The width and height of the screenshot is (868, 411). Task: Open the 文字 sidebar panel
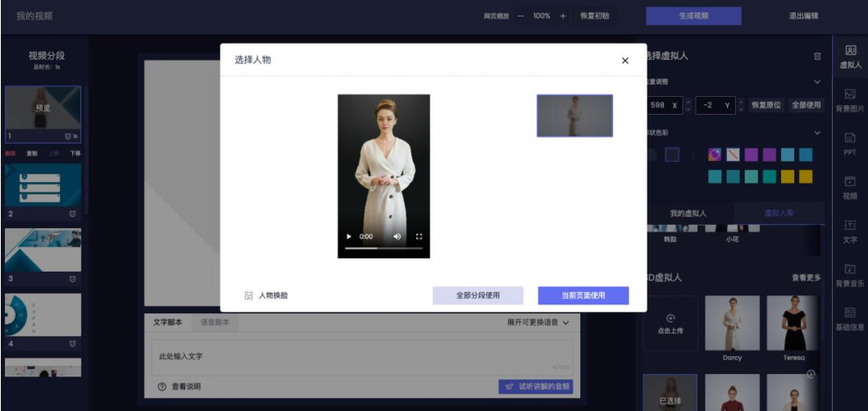coord(850,231)
